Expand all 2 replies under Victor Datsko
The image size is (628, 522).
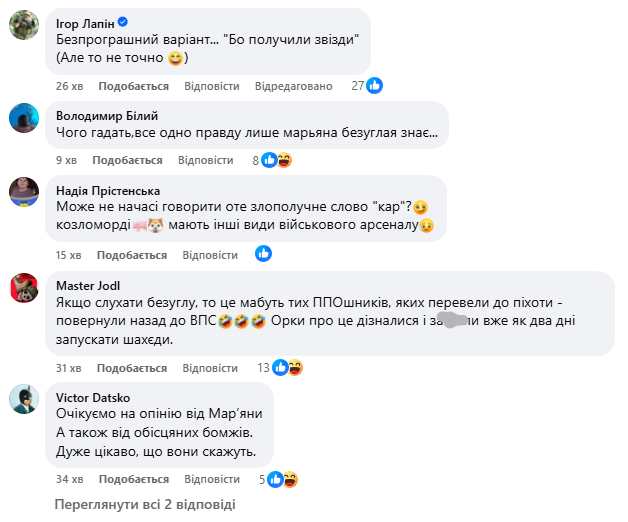click(x=146, y=505)
